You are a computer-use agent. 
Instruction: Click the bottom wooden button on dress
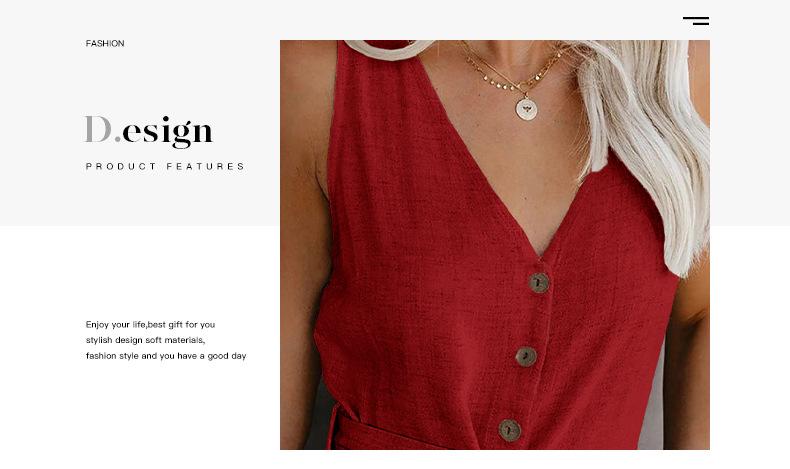(x=509, y=430)
